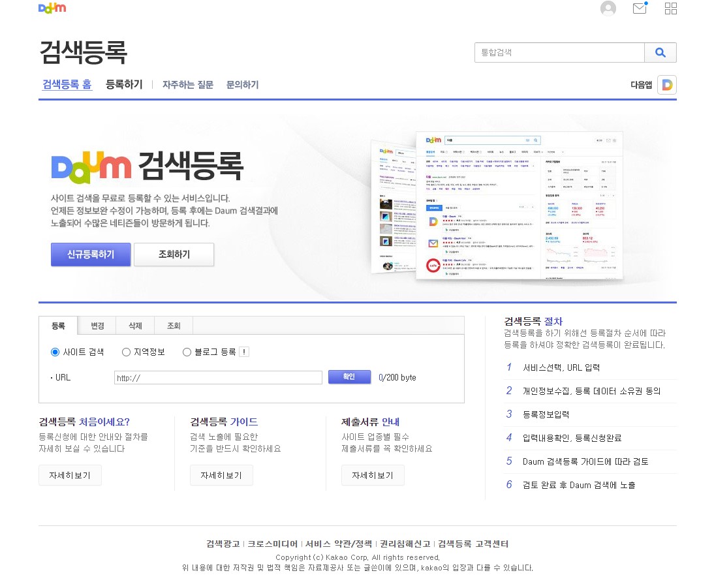Open 검색광고 footer link

point(223,544)
